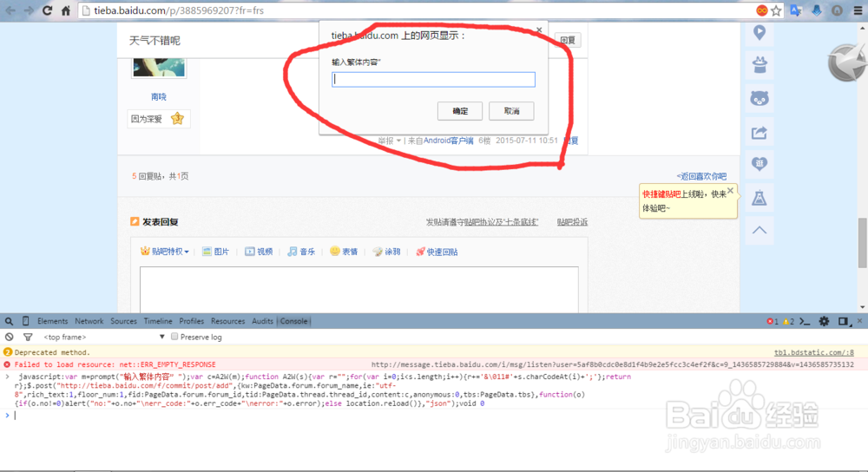Go to the browser home page icon
Image resolution: width=868 pixels, height=472 pixels.
65,10
